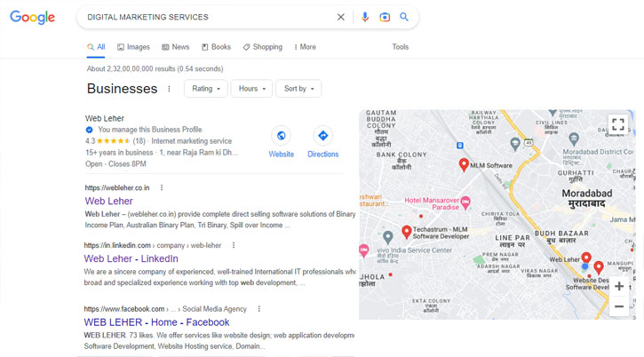Open options for the LinkedIn result
This screenshot has width=644, height=357.
(x=234, y=245)
